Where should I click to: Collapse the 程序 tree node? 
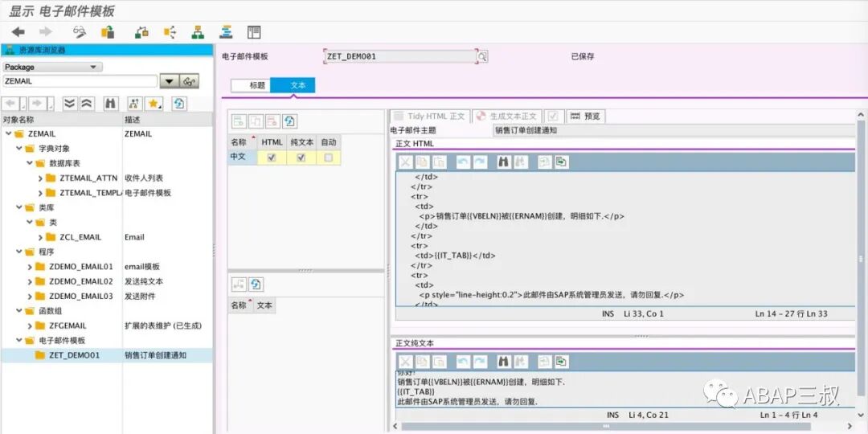(x=18, y=252)
